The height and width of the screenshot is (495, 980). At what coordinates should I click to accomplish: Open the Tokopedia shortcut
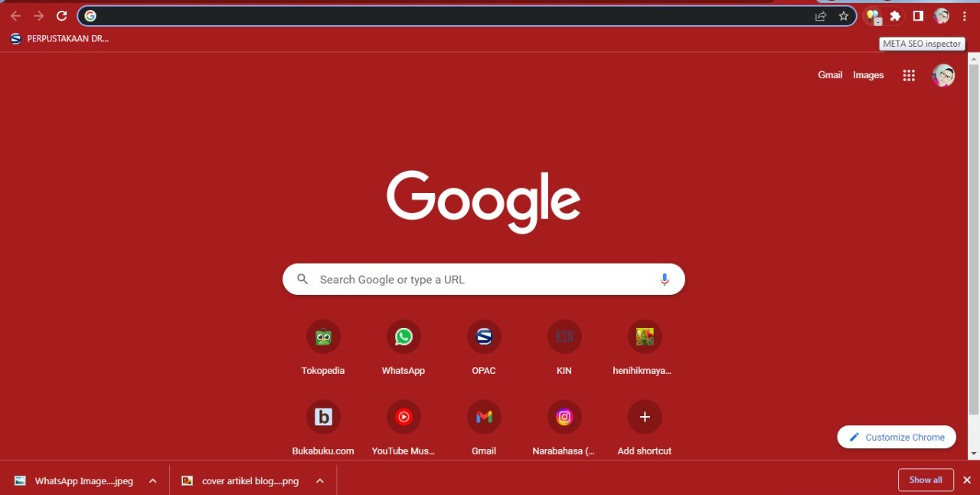click(x=323, y=337)
